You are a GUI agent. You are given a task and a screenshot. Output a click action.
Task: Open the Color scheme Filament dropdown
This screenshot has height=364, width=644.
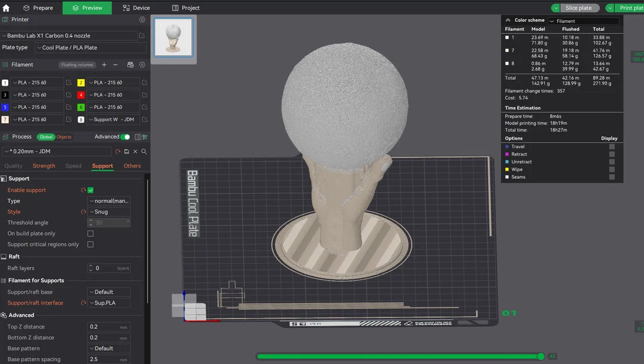click(x=583, y=21)
